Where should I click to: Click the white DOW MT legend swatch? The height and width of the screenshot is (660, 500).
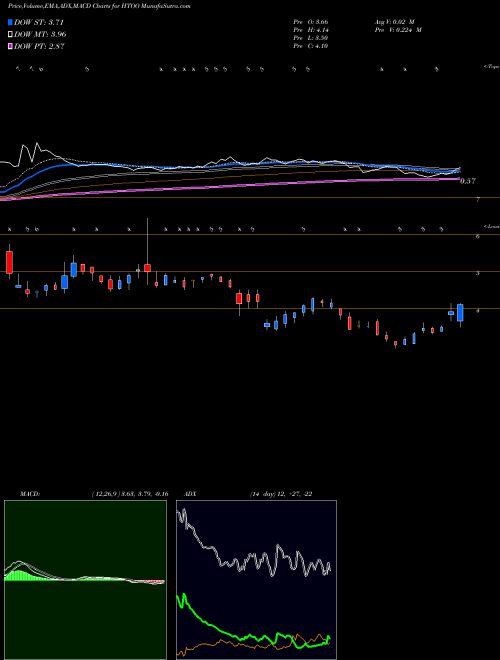(x=11, y=35)
